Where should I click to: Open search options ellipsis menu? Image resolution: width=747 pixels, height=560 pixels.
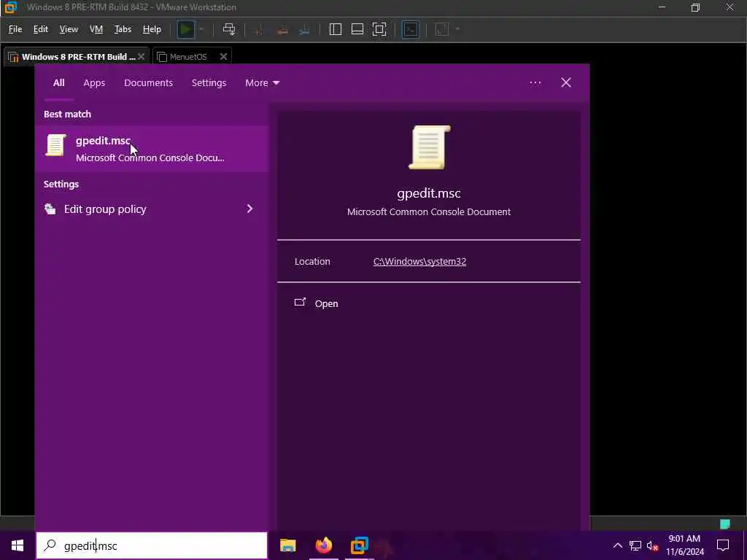click(x=535, y=83)
